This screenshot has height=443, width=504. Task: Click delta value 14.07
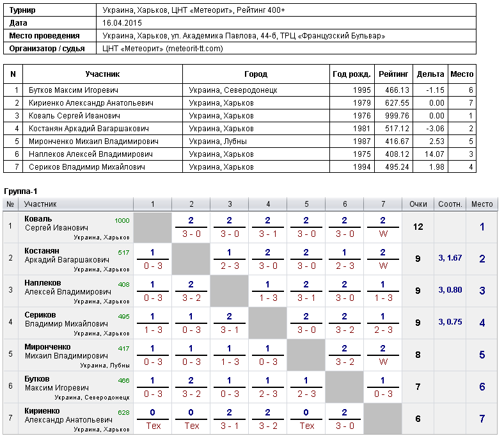coord(434,154)
